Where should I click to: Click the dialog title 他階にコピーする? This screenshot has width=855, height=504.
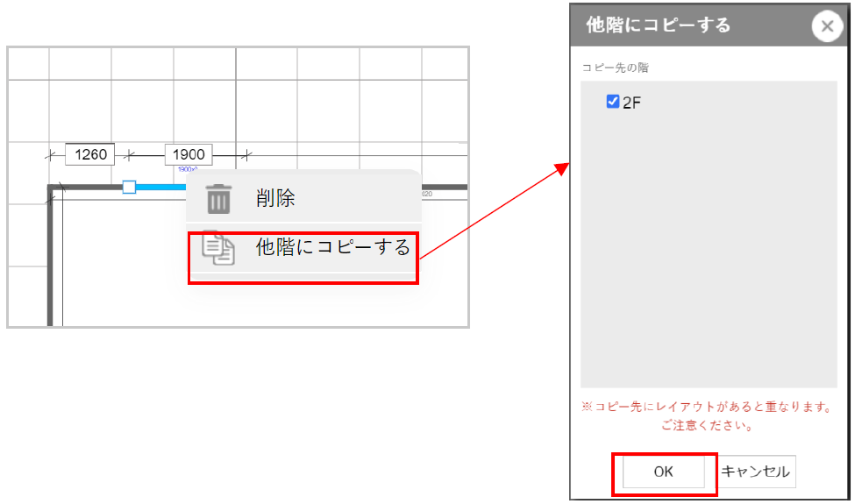click(658, 25)
